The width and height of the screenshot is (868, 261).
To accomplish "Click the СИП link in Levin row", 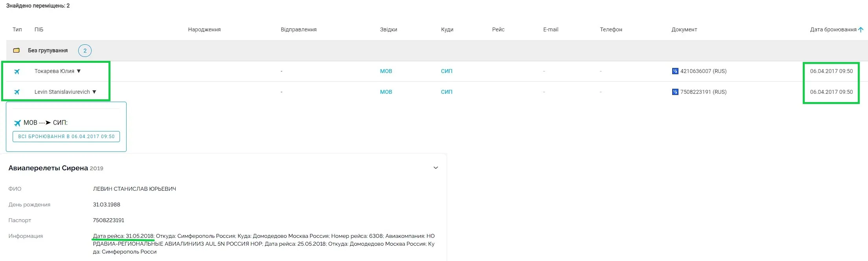I will pyautogui.click(x=447, y=92).
